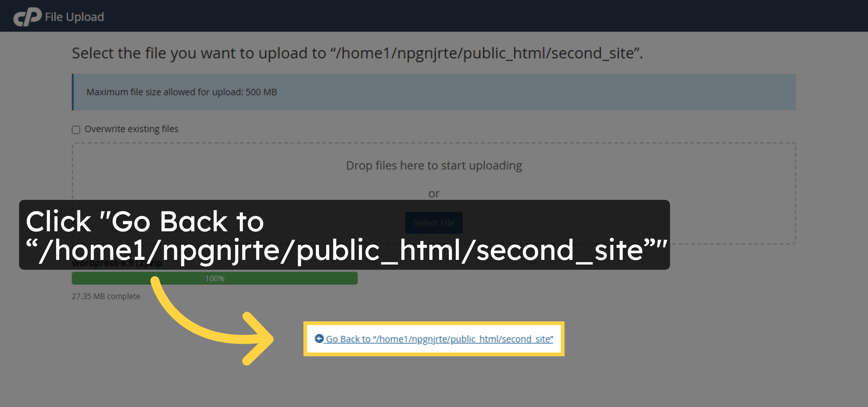The image size is (868, 407).
Task: Click the upload destination heading text
Action: pos(357,53)
